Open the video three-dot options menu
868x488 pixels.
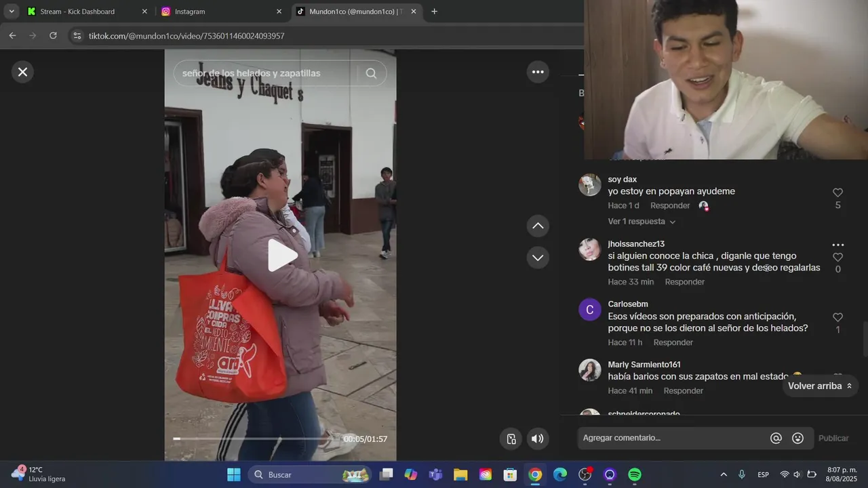538,72
